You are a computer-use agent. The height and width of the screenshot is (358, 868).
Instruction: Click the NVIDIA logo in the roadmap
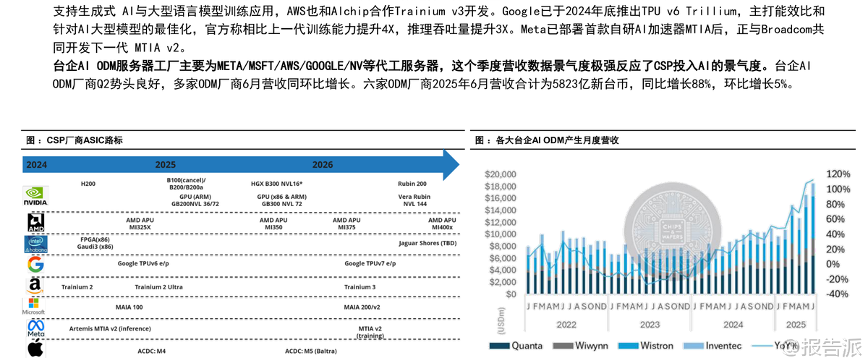pos(36,196)
